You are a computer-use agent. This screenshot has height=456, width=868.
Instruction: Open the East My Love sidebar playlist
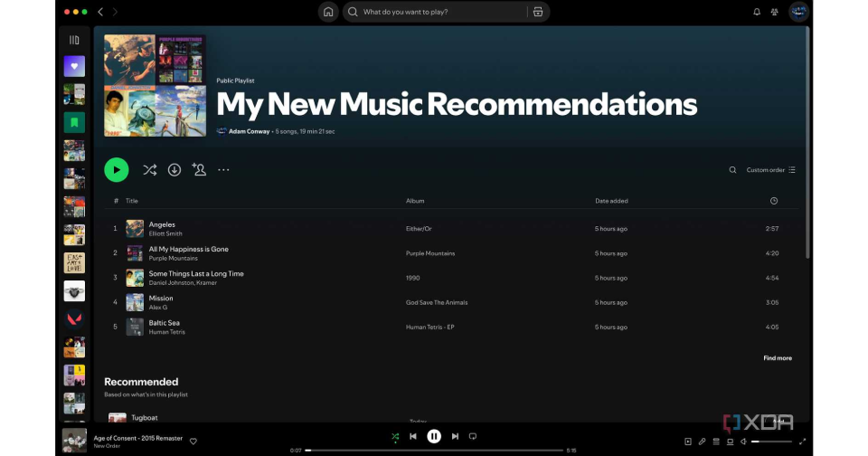click(74, 262)
